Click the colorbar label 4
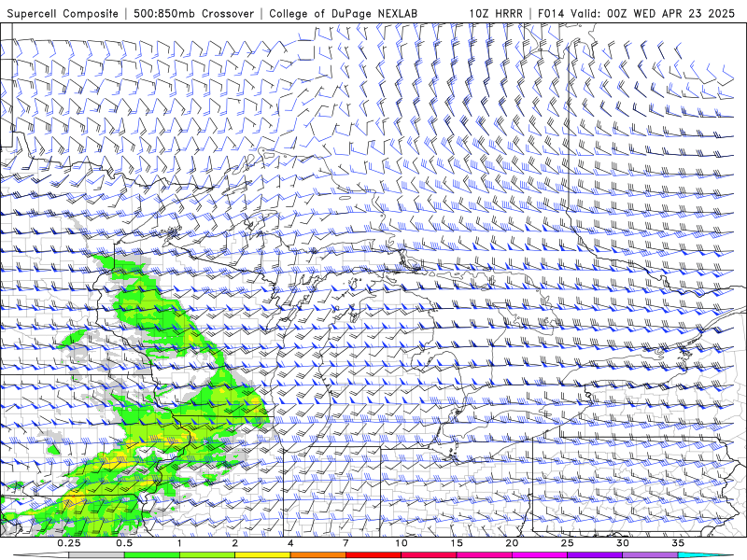747x560 pixels. [290, 543]
